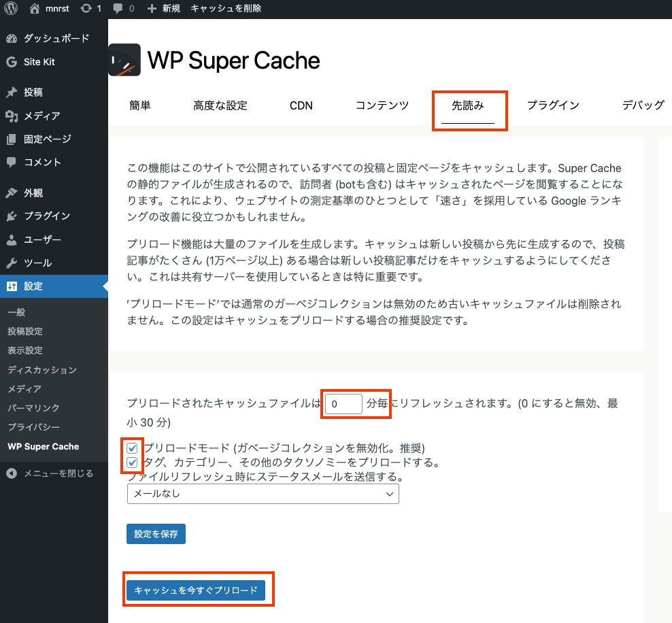Select the 先読み tab
This screenshot has height=623, width=672.
(468, 105)
